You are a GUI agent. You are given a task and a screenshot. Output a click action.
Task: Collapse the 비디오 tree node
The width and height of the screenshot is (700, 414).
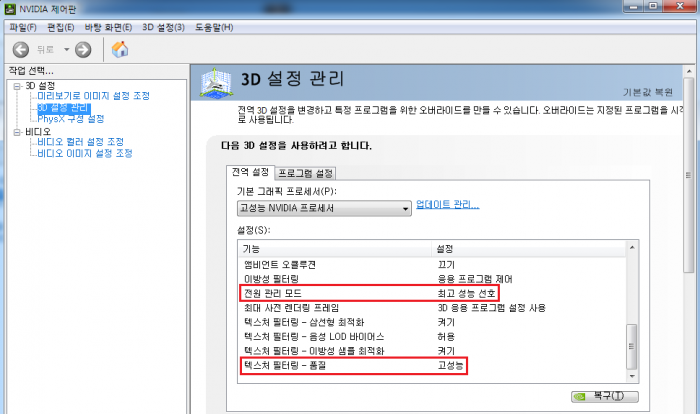17,132
